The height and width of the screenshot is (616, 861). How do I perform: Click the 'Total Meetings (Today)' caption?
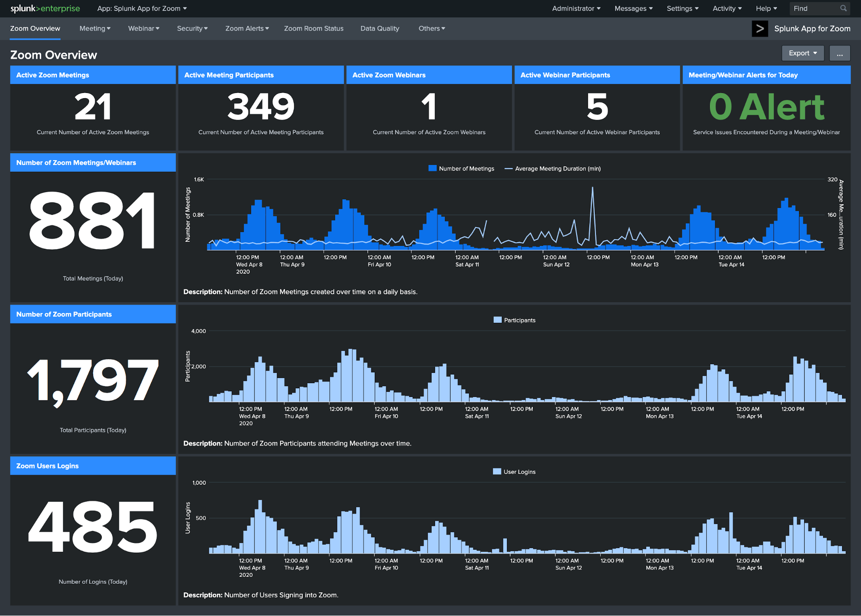click(93, 279)
